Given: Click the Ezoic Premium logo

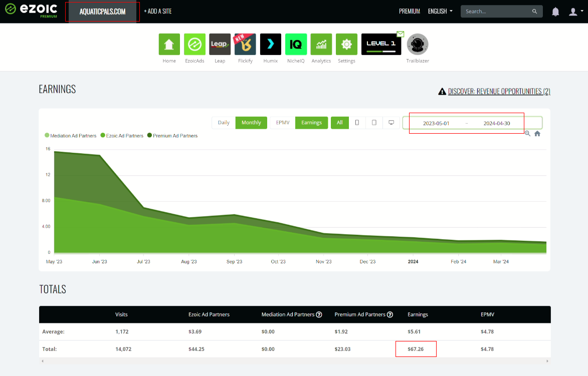Looking at the screenshot, I should [x=31, y=10].
